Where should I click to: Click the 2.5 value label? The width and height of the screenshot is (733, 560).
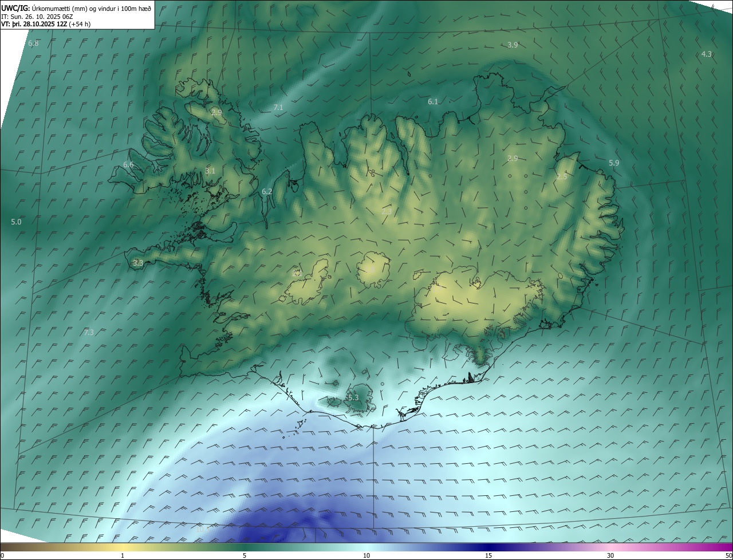point(562,177)
